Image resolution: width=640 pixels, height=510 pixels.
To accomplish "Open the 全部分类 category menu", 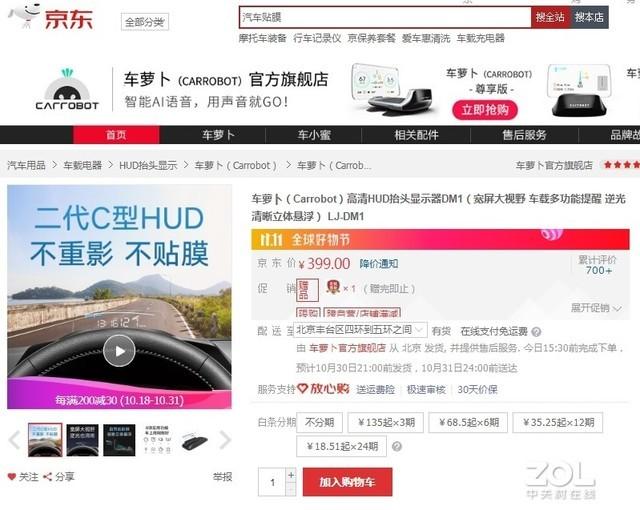I will click(144, 22).
